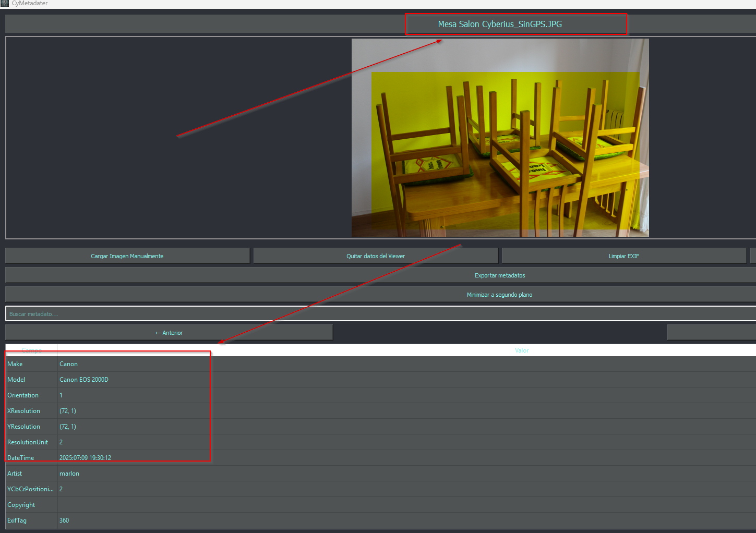Select the ResolutionUnit value 2
The height and width of the screenshot is (533, 756).
407,442
